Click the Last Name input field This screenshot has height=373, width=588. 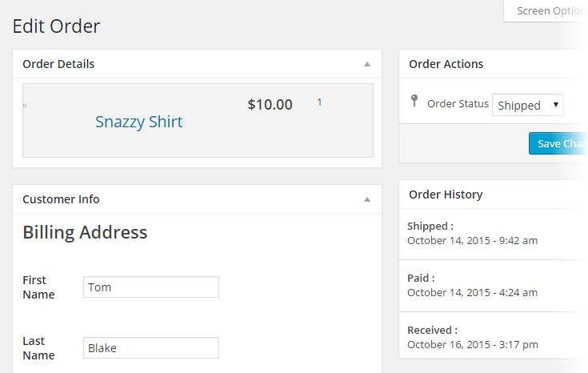pyautogui.click(x=150, y=348)
